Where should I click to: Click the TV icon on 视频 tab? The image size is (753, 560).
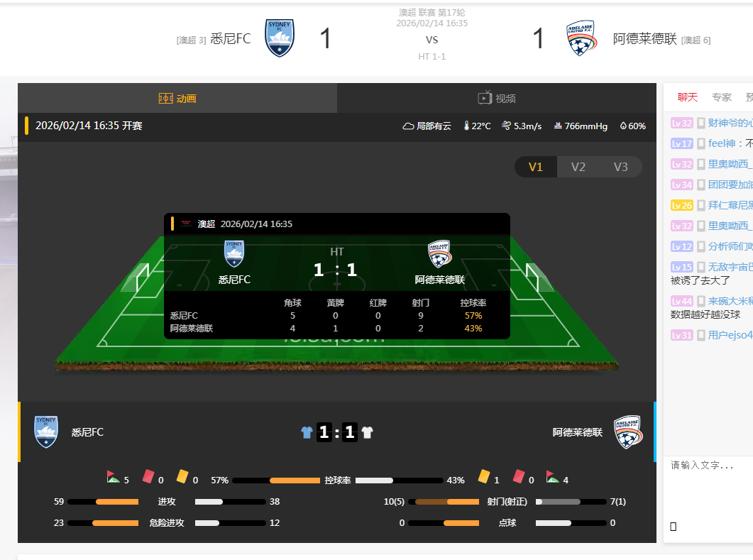[485, 97]
